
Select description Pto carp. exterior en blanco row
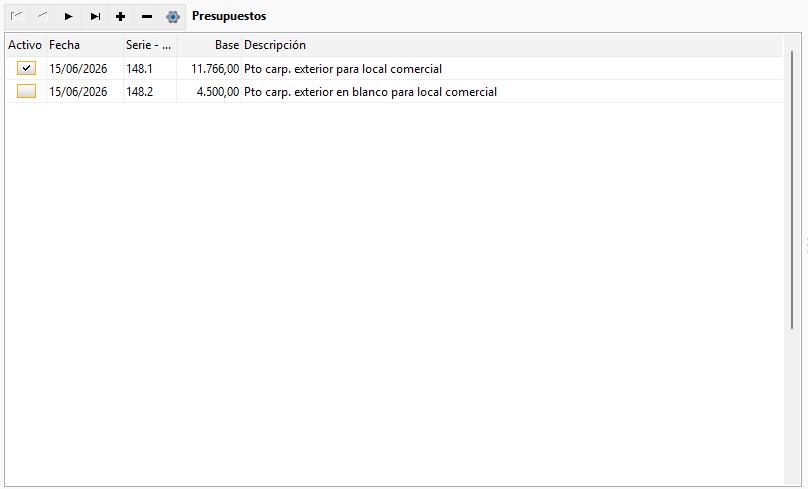[x=512, y=92]
